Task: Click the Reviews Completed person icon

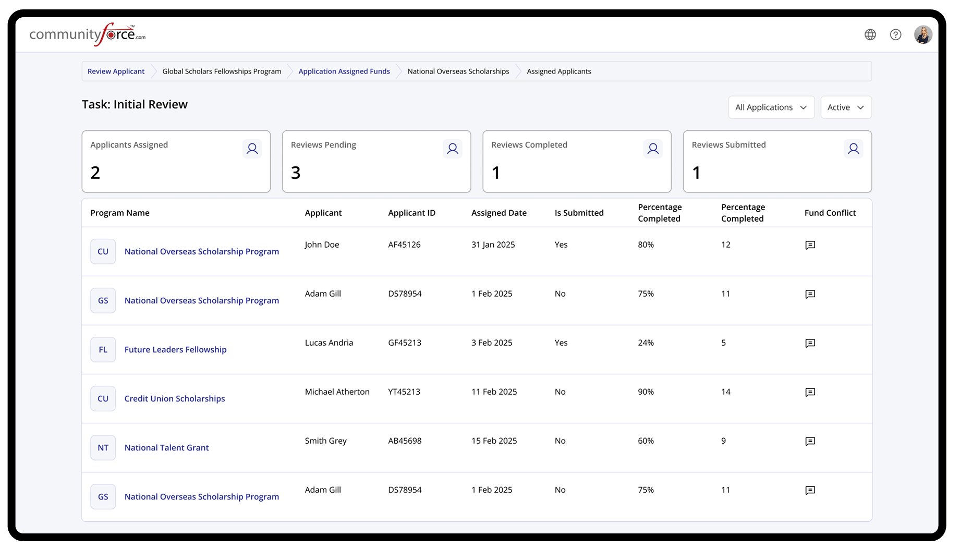Action: point(652,149)
